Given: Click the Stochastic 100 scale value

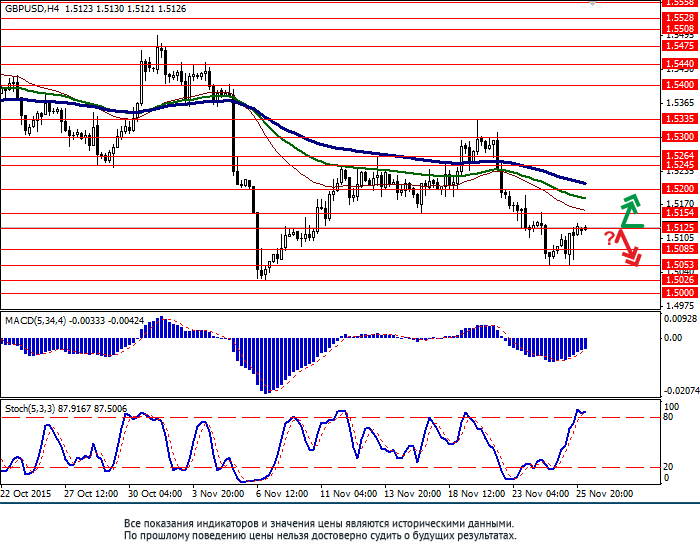Looking at the screenshot, I should tap(672, 407).
